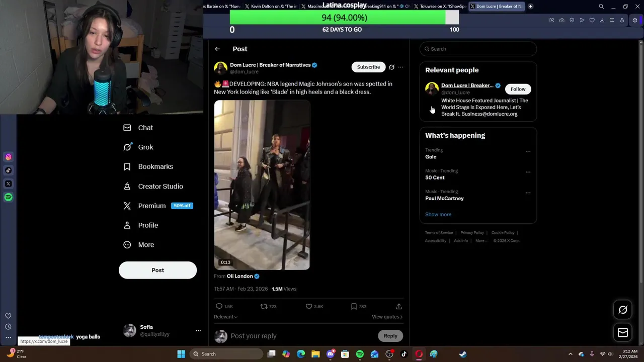This screenshot has height=362, width=644.
Task: Go back using the arrow beside Post
Action: (217, 49)
